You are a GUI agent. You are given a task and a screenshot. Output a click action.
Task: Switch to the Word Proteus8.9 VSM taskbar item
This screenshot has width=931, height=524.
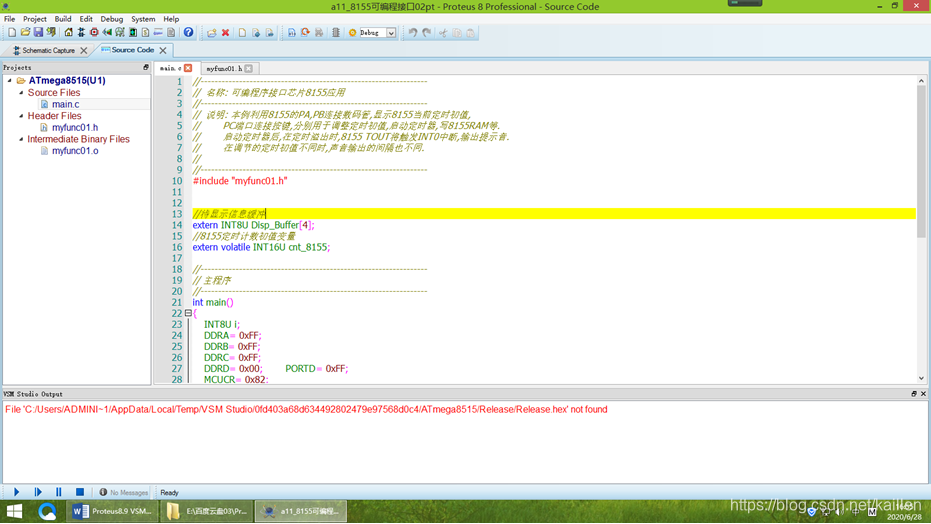(x=113, y=511)
